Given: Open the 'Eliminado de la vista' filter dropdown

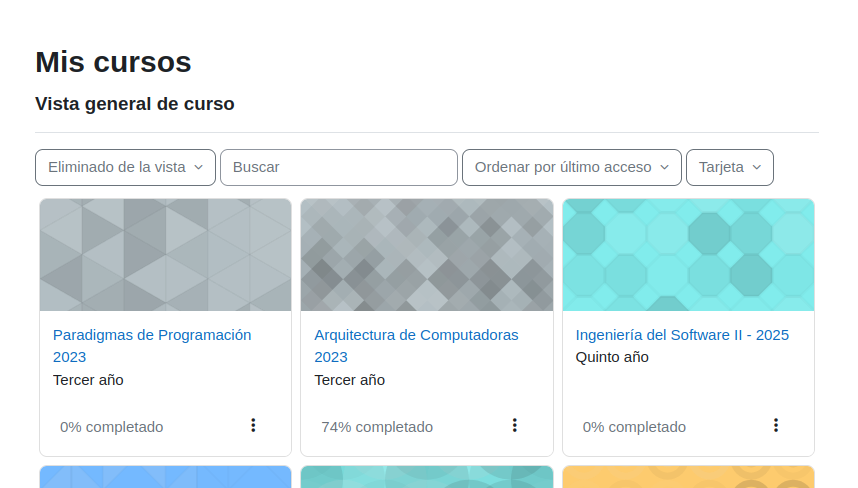Looking at the screenshot, I should [x=125, y=167].
